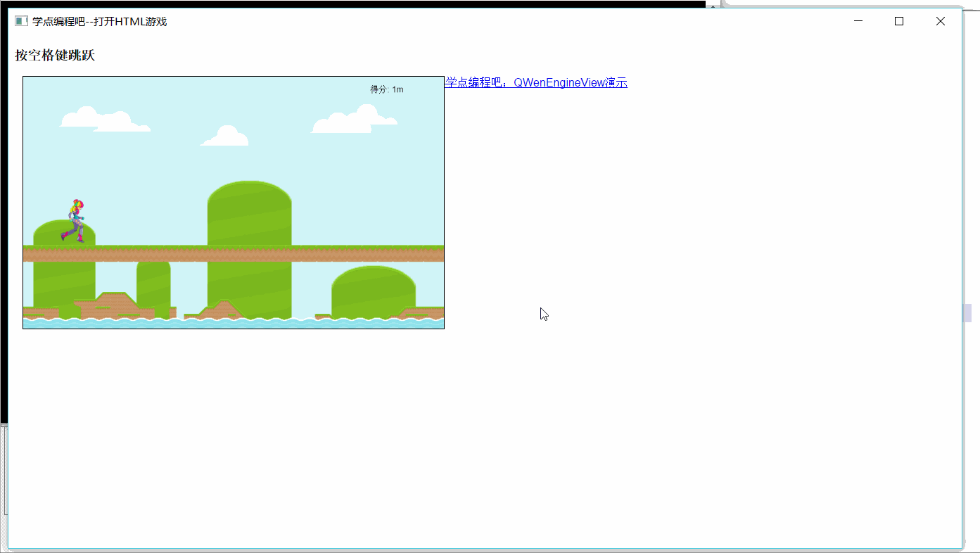Viewport: 980px width, 553px height.
Task: Click the window title '学点编程吧--打开HTML游戏'
Action: coord(99,22)
